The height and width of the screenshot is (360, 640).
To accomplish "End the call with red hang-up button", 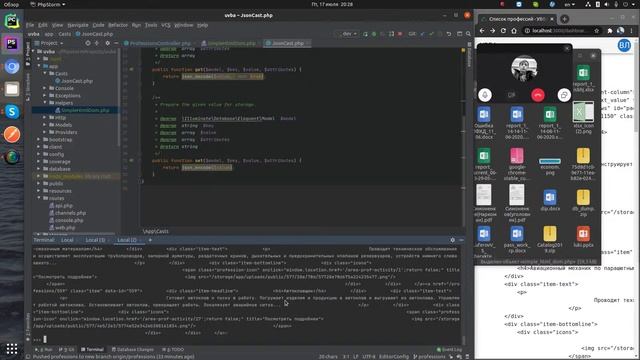I will pyautogui.click(x=538, y=95).
